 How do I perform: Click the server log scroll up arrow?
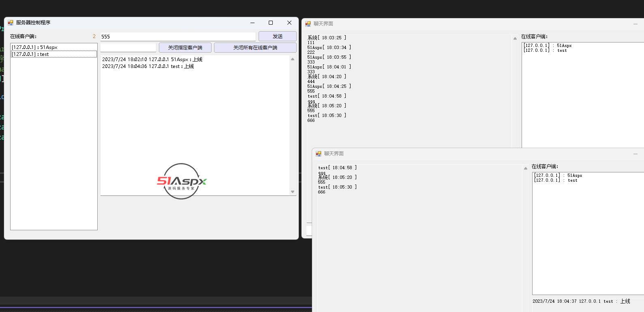click(x=293, y=59)
